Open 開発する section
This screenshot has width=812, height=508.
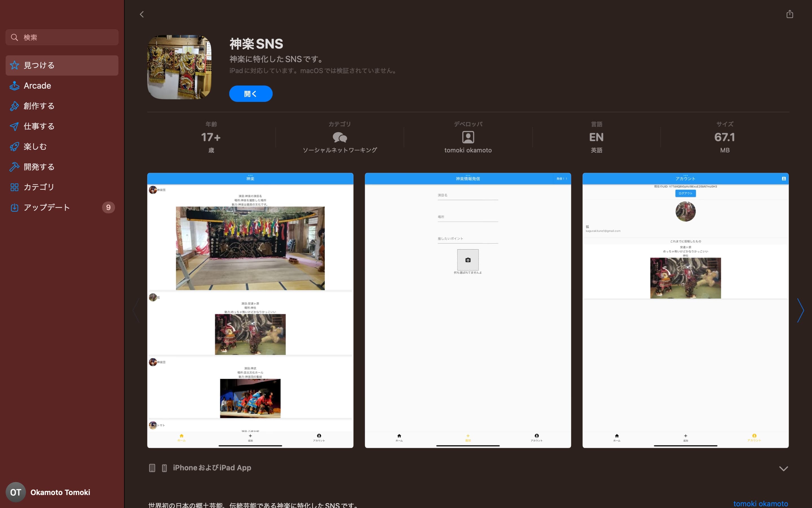62,167
